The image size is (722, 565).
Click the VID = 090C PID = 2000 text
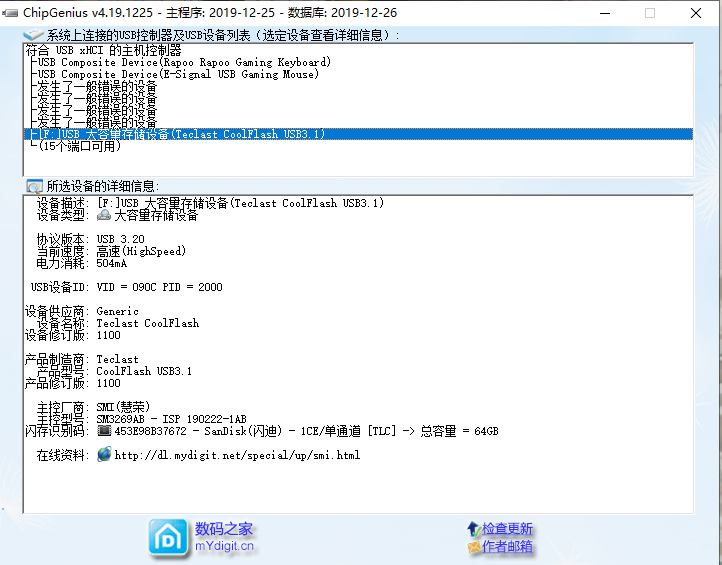tap(159, 287)
